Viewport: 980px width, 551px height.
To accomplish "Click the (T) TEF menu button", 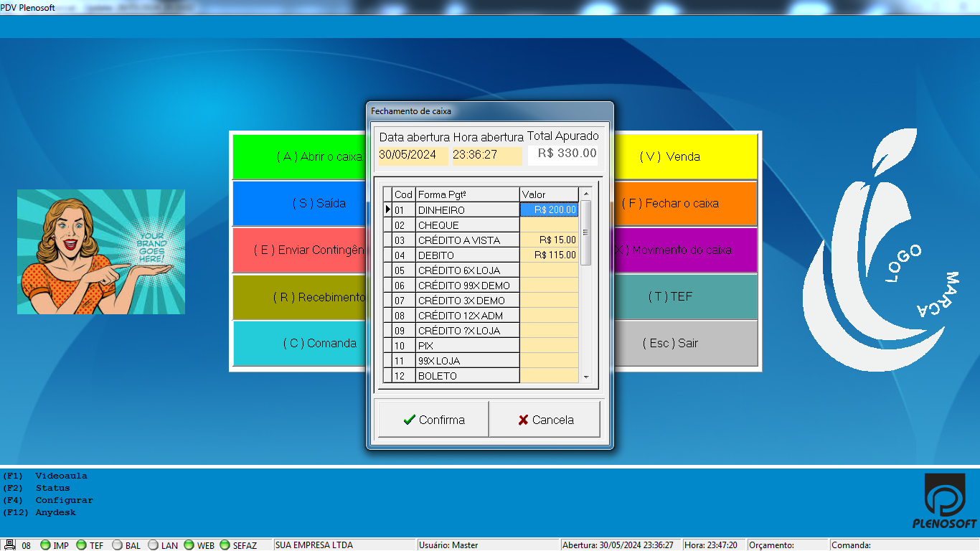I will [x=685, y=296].
